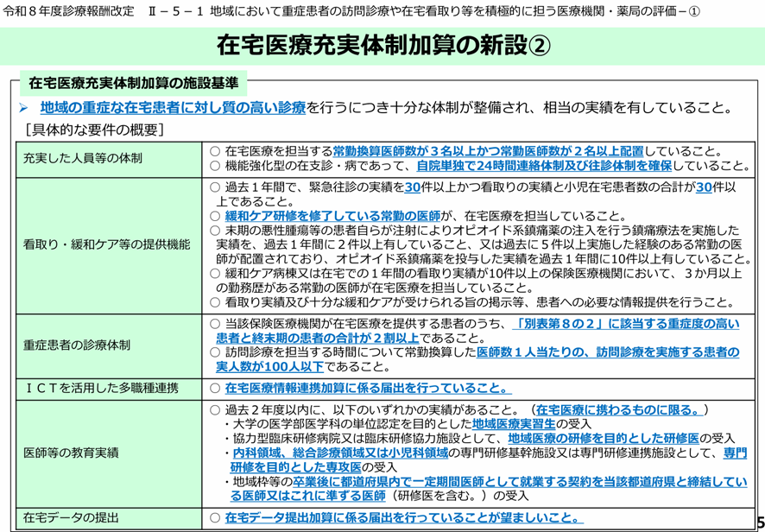Image resolution: width=765 pixels, height=532 pixels.
Task: Click the circle bullet before 在宅データ提出加算
Action: (x=215, y=518)
